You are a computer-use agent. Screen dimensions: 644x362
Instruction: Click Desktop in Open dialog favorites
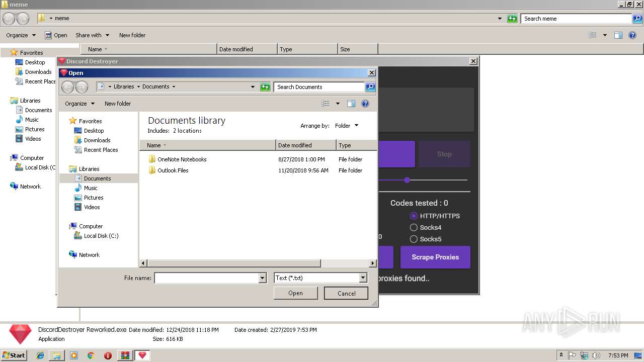point(89,131)
